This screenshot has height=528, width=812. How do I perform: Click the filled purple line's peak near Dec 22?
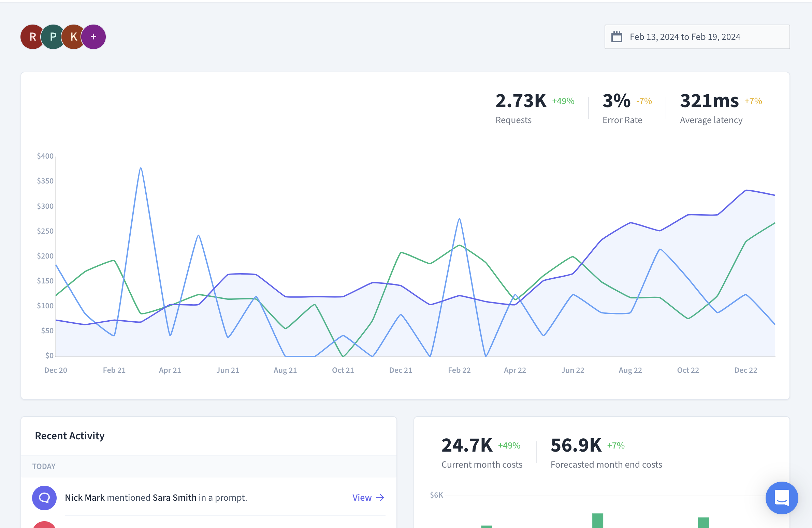pos(746,190)
